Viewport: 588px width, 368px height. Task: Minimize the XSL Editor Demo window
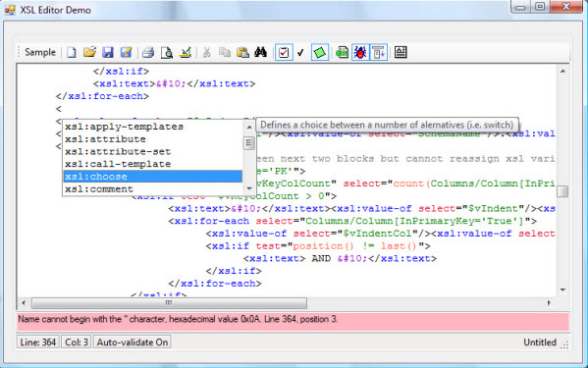520,6
